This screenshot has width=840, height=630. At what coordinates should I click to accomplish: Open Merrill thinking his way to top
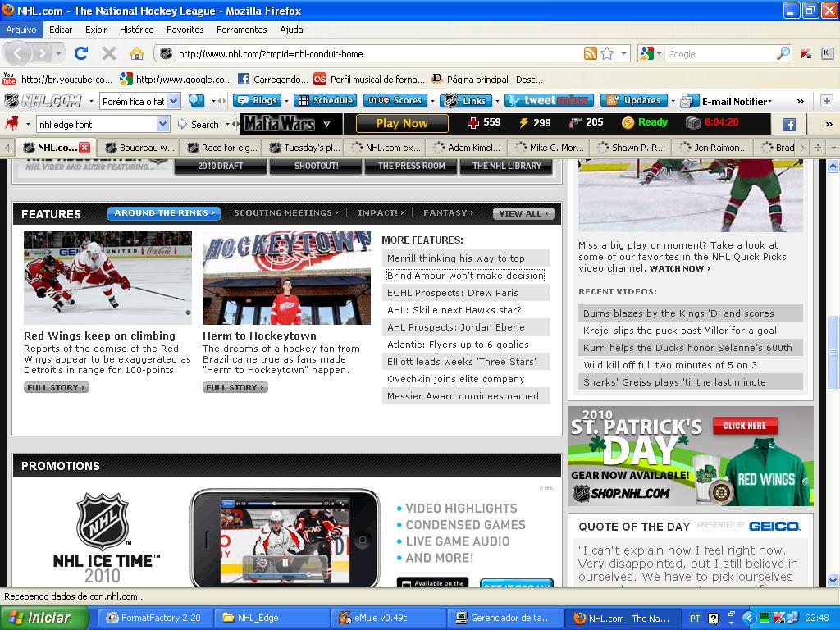[x=466, y=258]
